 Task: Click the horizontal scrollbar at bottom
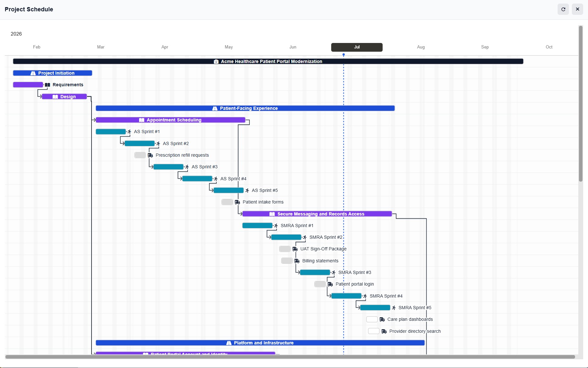point(290,357)
